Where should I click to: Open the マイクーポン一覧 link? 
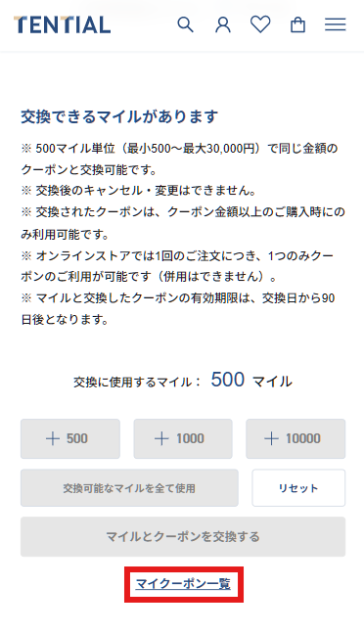click(x=183, y=584)
